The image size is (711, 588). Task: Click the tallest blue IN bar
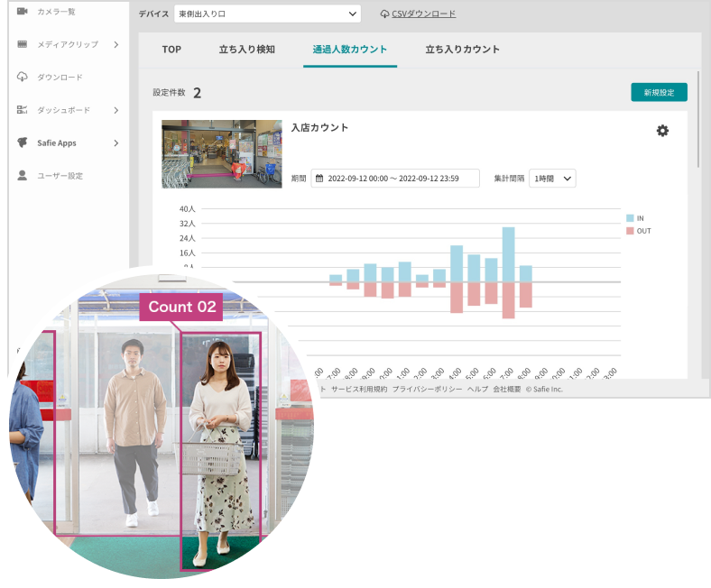click(508, 254)
